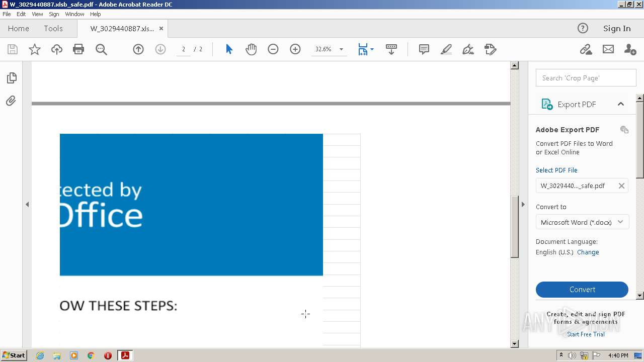Click the Save file icon
Screen dimensions: 644x362
click(x=13, y=49)
